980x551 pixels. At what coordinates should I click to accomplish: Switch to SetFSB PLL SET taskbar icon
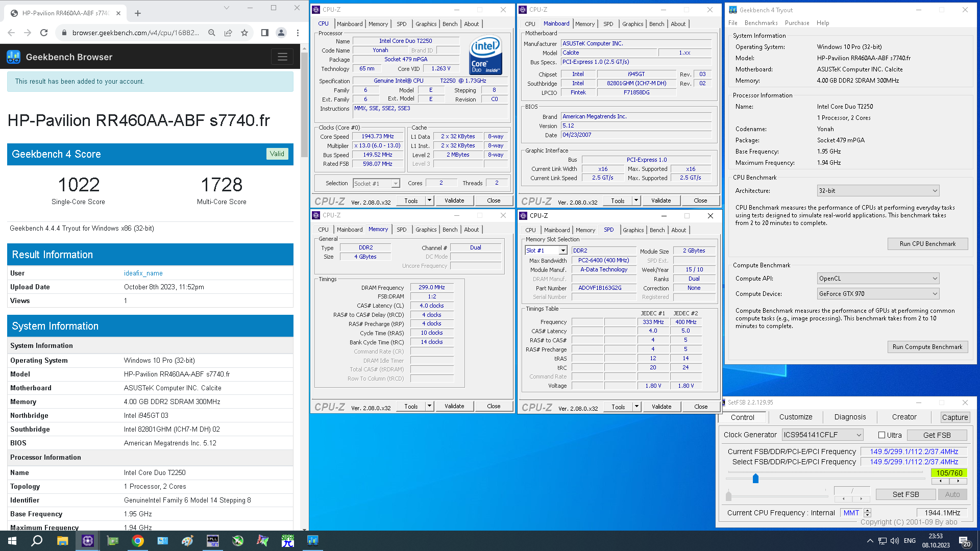[x=213, y=541]
